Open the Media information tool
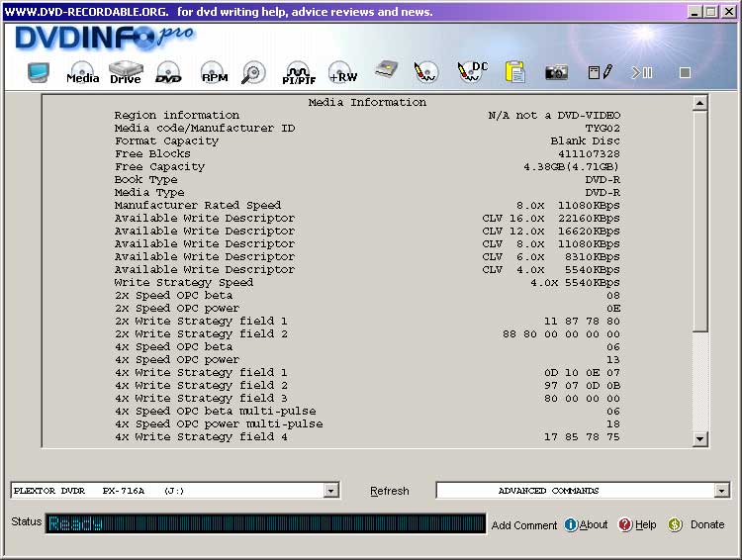The width and height of the screenshot is (742, 560). 82,73
